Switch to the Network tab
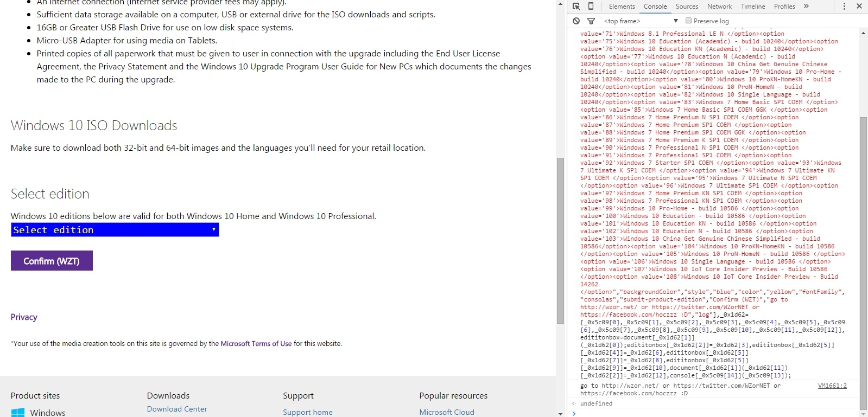 click(719, 7)
